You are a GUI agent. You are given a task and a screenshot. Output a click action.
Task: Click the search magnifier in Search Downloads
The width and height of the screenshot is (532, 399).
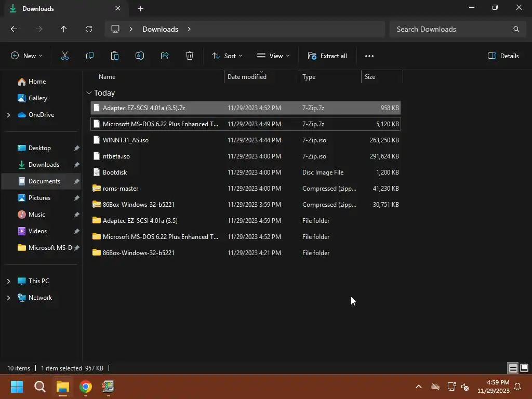tap(516, 29)
